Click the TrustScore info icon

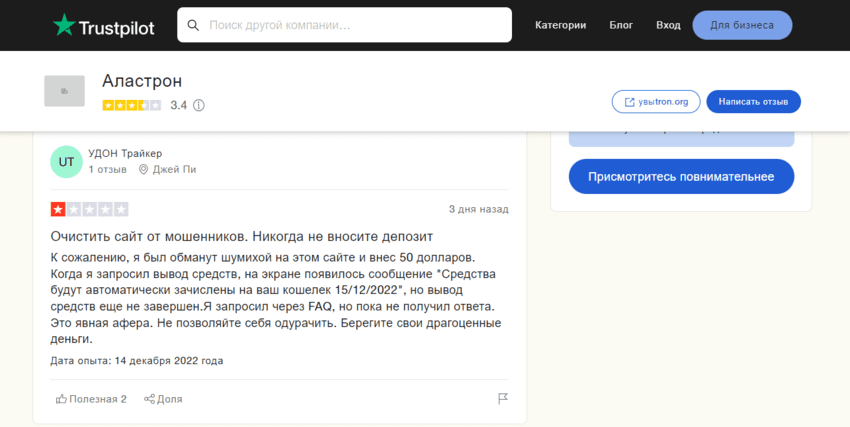point(199,105)
